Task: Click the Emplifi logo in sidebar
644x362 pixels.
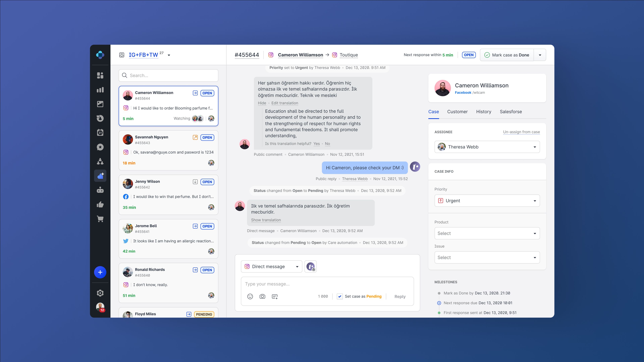Action: click(x=100, y=55)
